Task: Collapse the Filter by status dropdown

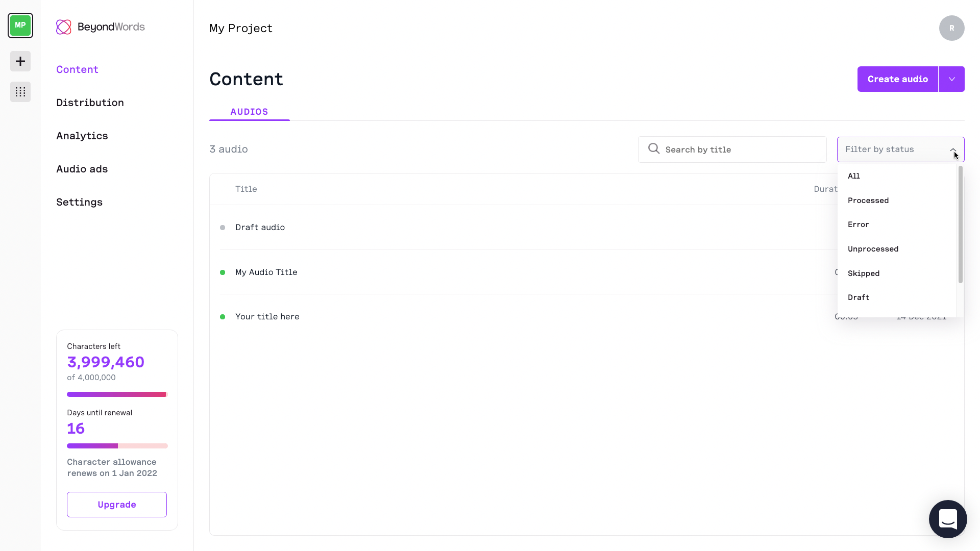Action: point(953,149)
